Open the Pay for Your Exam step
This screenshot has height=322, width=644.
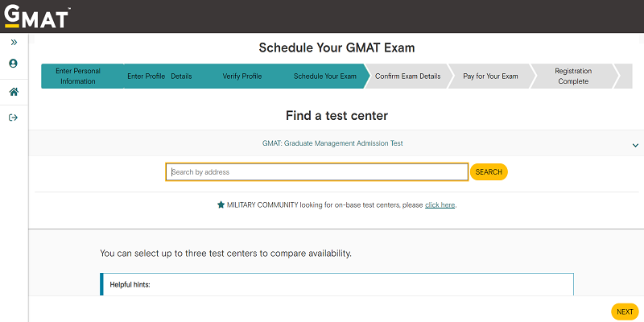pyautogui.click(x=490, y=76)
